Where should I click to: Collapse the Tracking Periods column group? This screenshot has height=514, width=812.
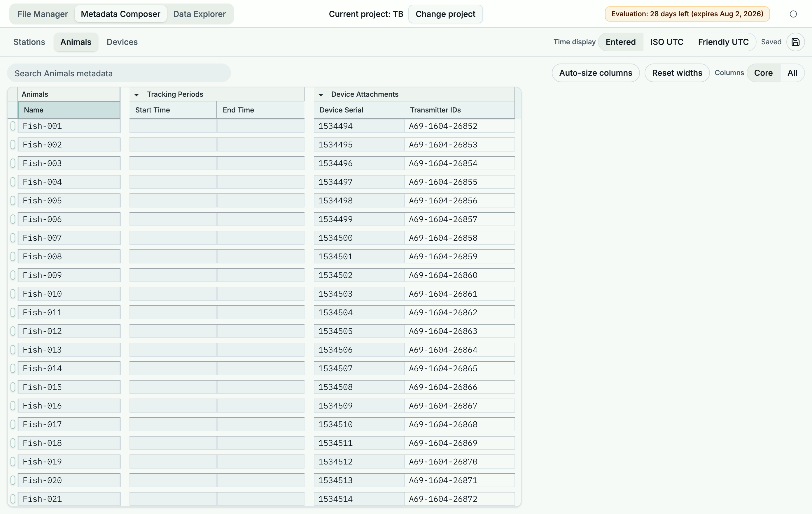pyautogui.click(x=136, y=95)
